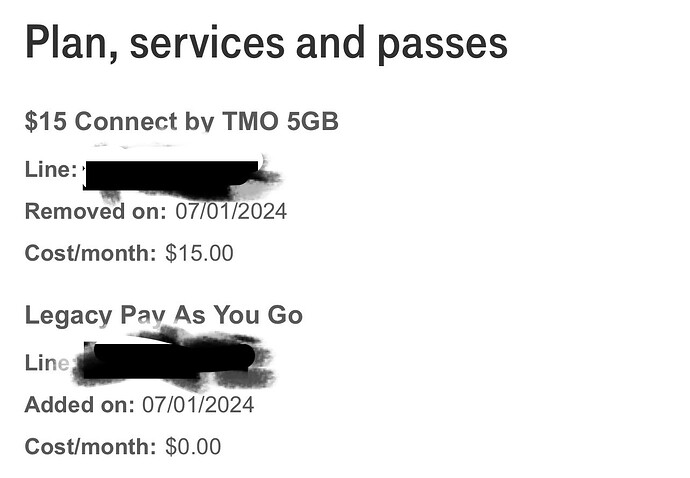
Task: Click the "Cost/month:" label above Legacy plan
Action: coord(90,253)
